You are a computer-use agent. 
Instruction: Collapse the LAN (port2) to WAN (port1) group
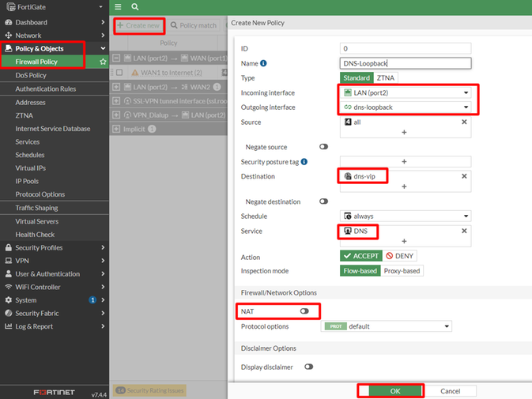pos(116,58)
